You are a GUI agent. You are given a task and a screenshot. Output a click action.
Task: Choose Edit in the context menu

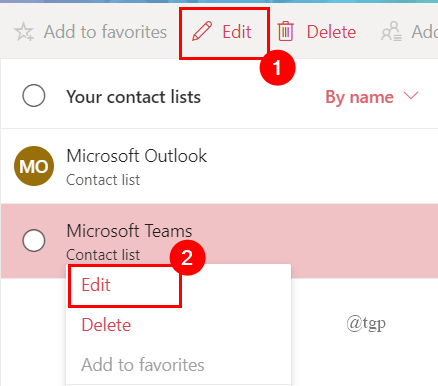coord(96,285)
